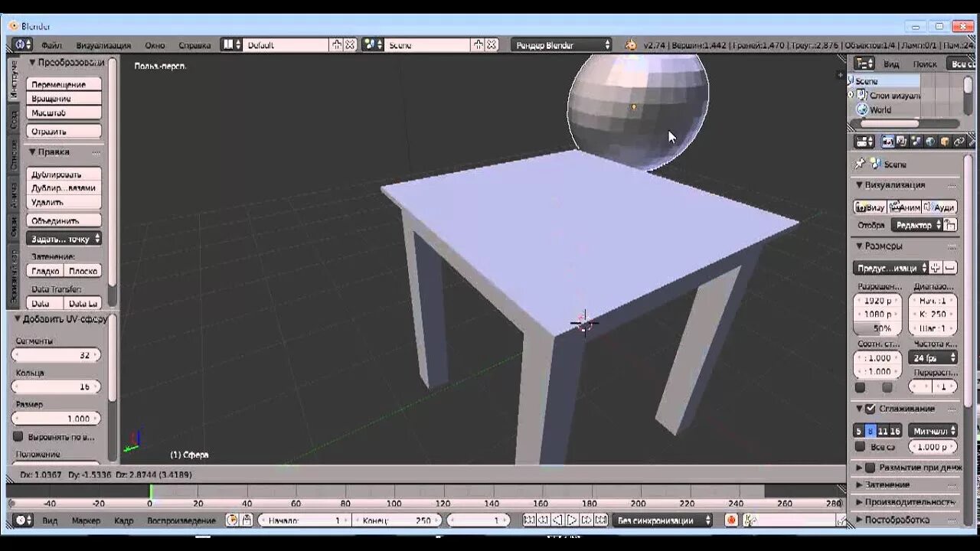The height and width of the screenshot is (551, 980).
Task: Play the animation forward
Action: (572, 520)
